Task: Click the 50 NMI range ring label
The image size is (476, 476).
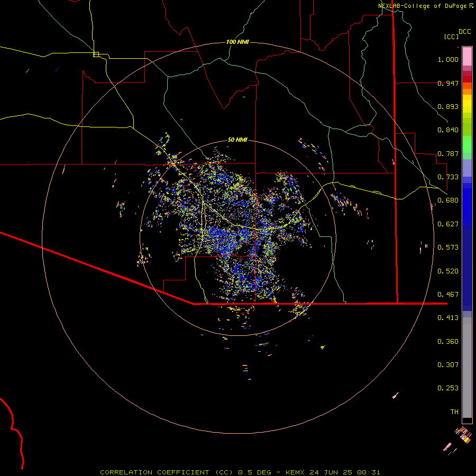Action: 237,140
